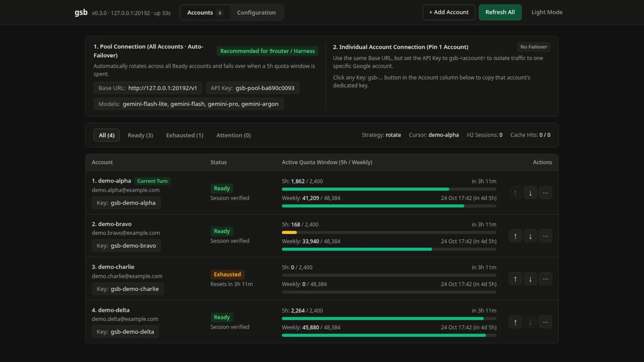Show Attention (0) accounts
This screenshot has width=644, height=362.
pyautogui.click(x=233, y=135)
